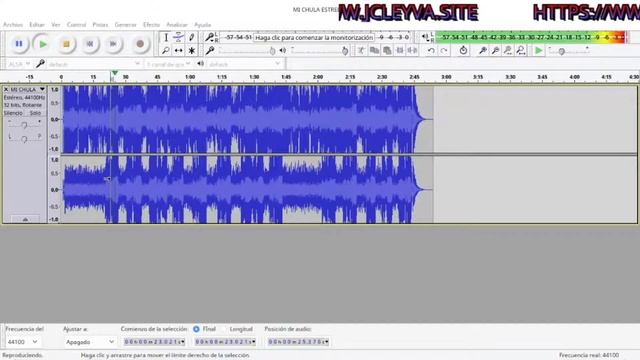Select the Draw pencil tool

(191, 38)
